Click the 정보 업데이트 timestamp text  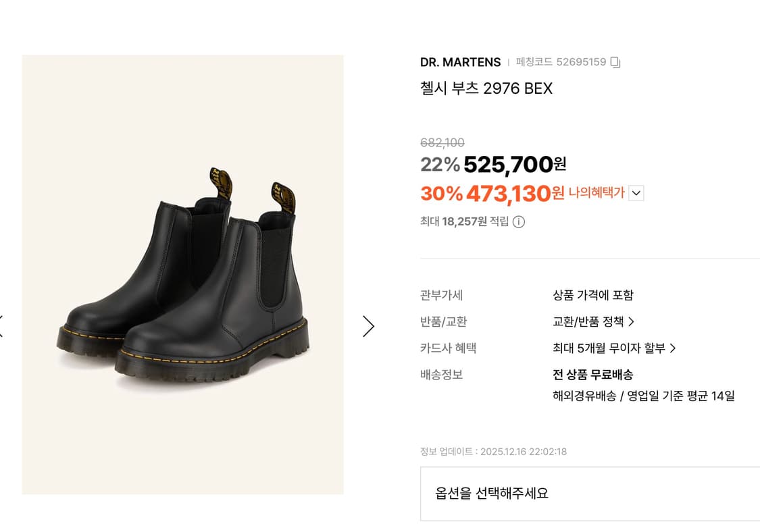[492, 452]
